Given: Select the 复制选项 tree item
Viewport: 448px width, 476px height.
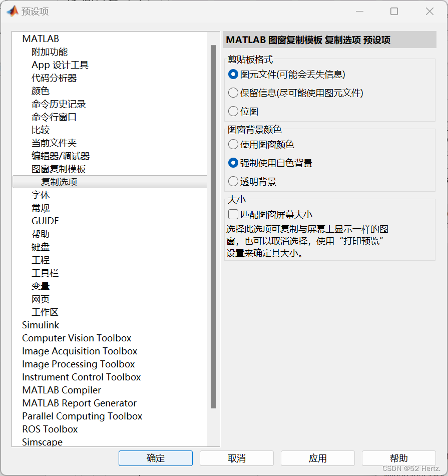Looking at the screenshot, I should click(110, 182).
